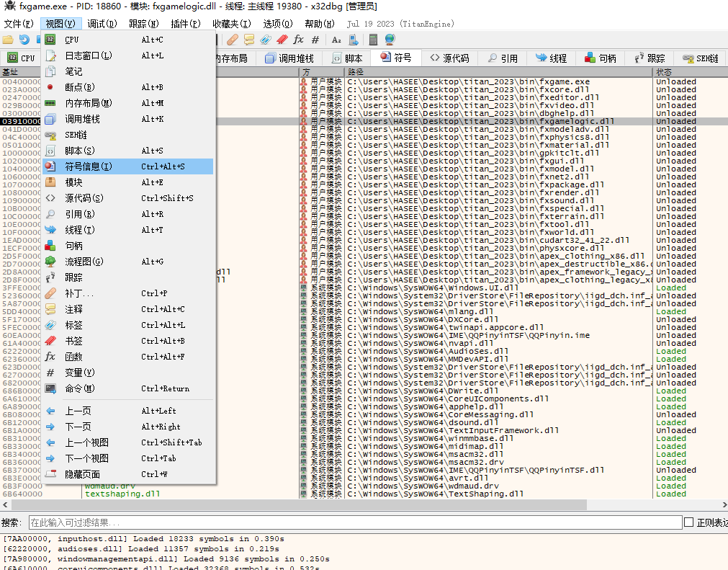
Task: Select the fxcore.dll path row
Action: 468,89
